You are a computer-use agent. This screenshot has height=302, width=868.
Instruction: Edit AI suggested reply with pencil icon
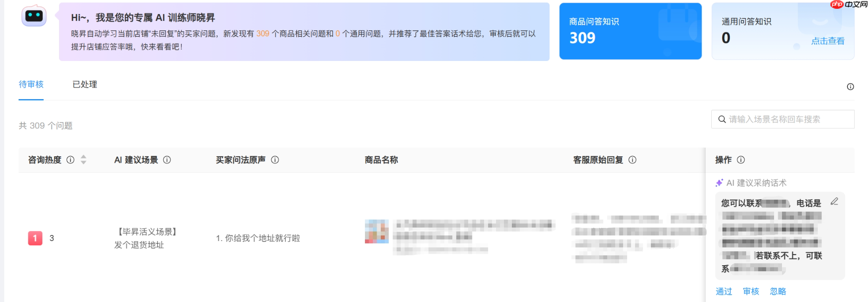[x=835, y=201]
